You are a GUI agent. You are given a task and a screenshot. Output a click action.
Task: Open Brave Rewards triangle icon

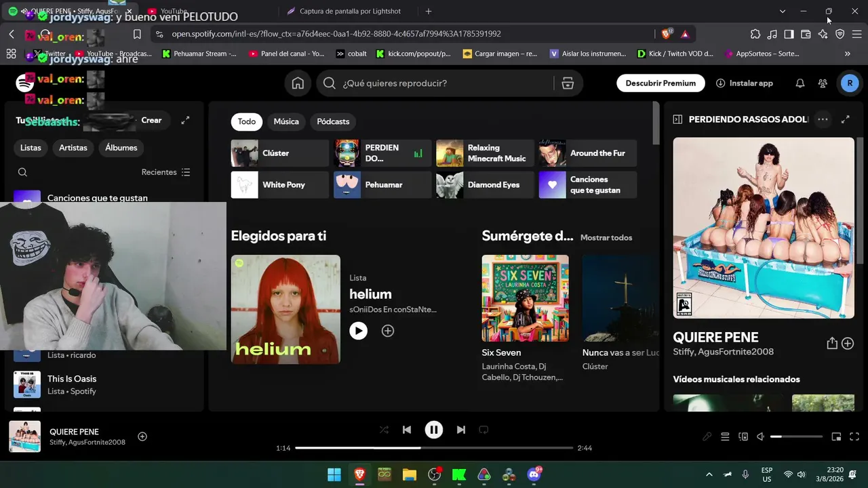click(x=685, y=34)
